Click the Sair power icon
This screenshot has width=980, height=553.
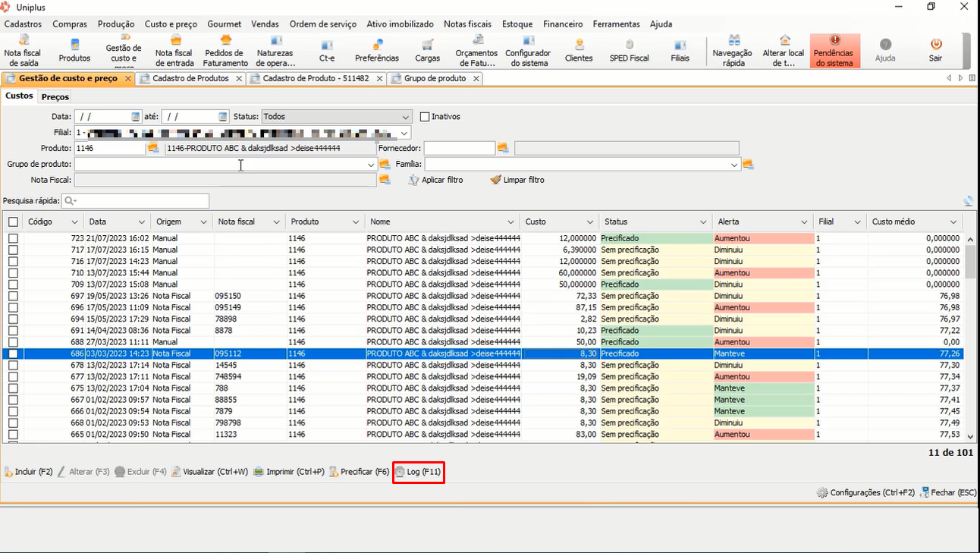click(935, 50)
